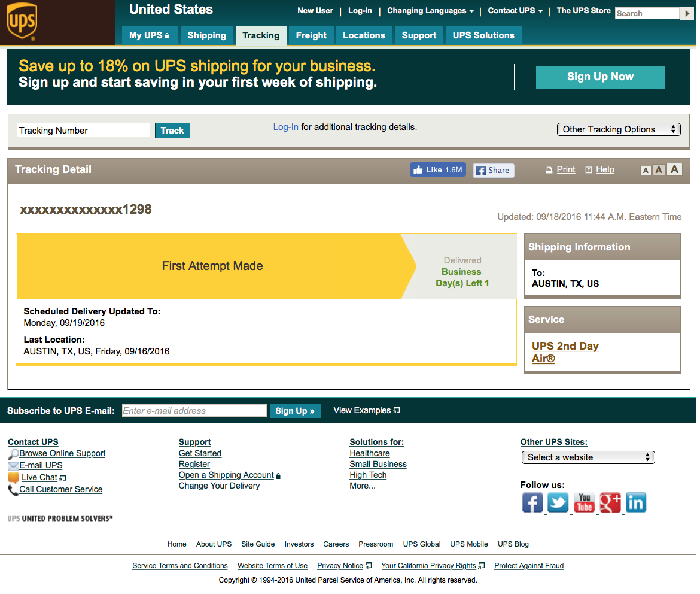Expand Changing Languages menu
The width and height of the screenshot is (700, 594).
pyautogui.click(x=430, y=11)
